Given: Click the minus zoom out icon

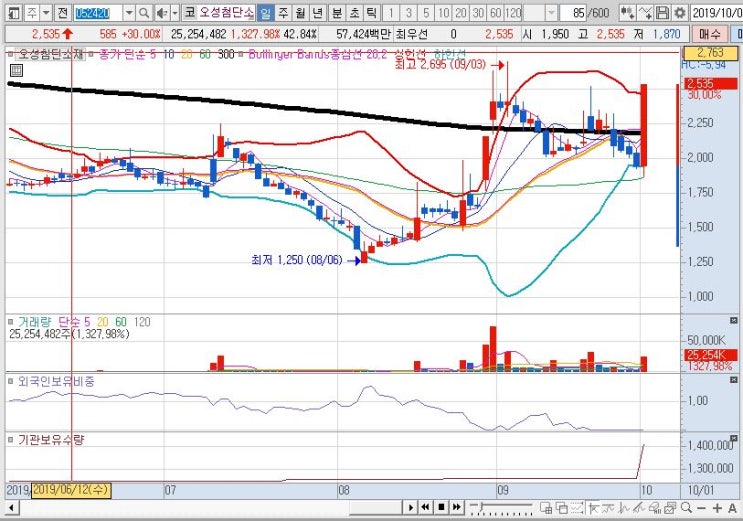Looking at the screenshot, I should coord(701,508).
